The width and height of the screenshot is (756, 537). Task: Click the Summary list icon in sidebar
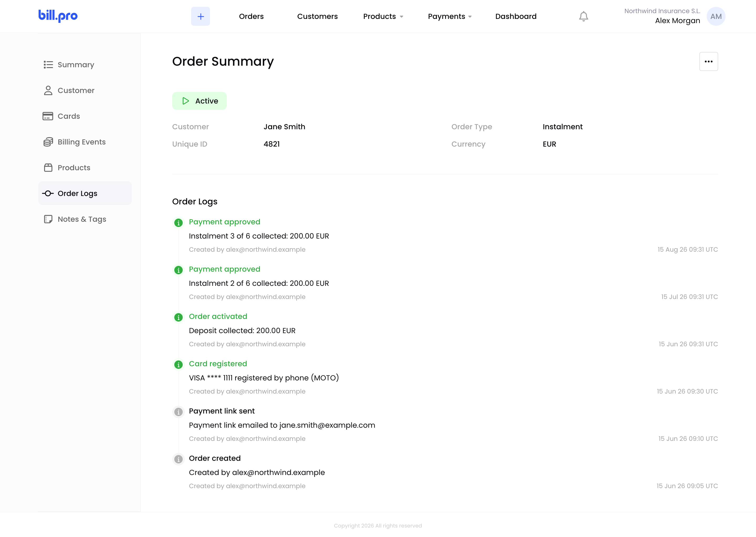[48, 64]
